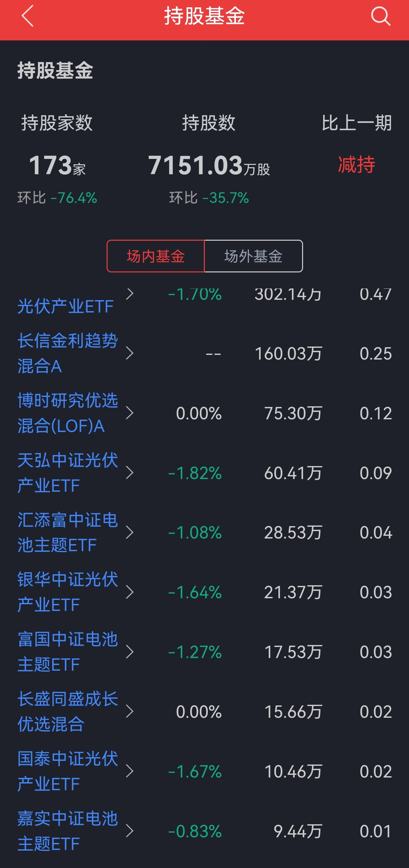
Task: Open 银华中证光伏产业ETF fund name
Action: coord(67,592)
